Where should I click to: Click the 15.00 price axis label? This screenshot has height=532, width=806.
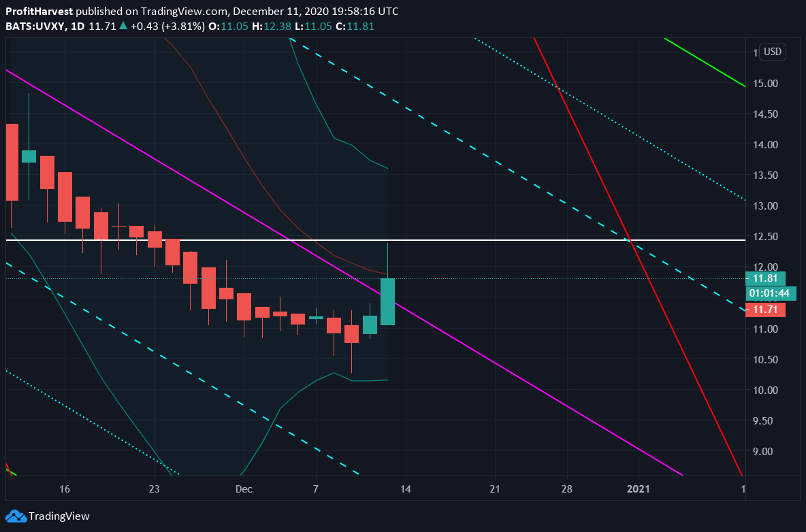click(765, 83)
